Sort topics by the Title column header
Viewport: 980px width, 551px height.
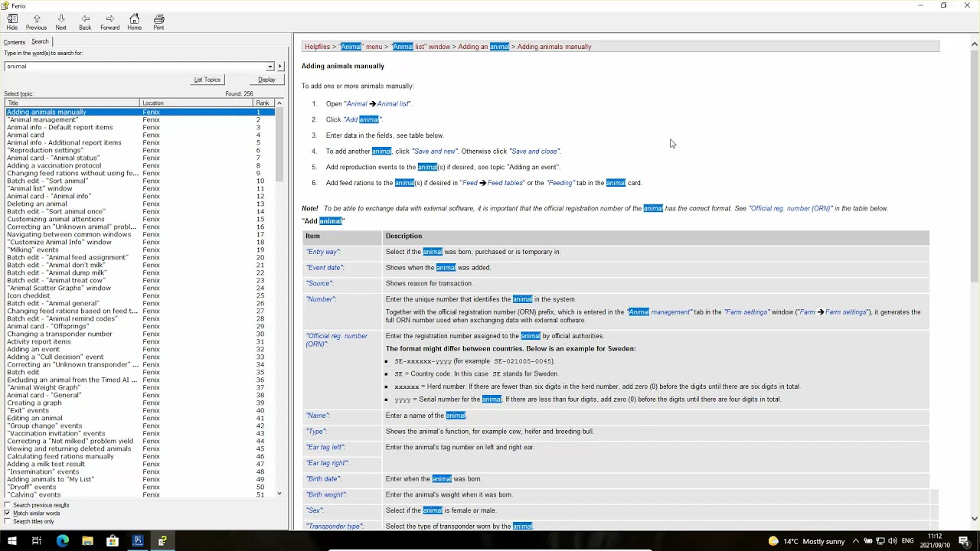(x=72, y=103)
